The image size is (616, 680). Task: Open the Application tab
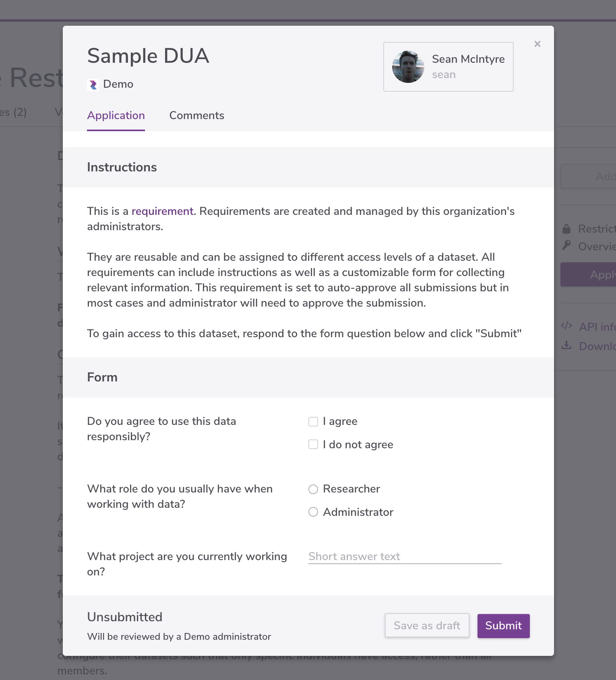116,115
